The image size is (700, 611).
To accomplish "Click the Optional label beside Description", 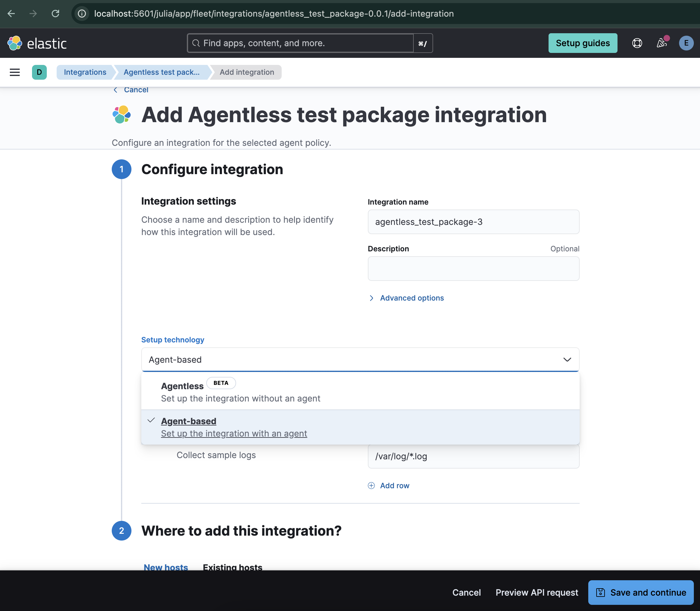I will [565, 249].
